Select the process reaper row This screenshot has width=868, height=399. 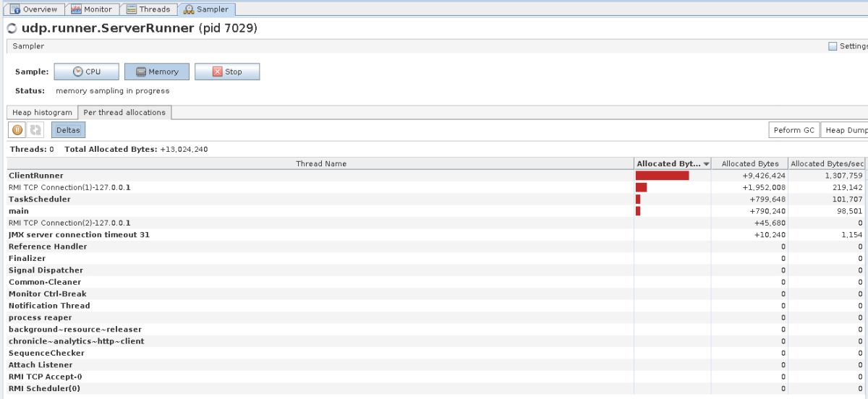[x=437, y=317]
